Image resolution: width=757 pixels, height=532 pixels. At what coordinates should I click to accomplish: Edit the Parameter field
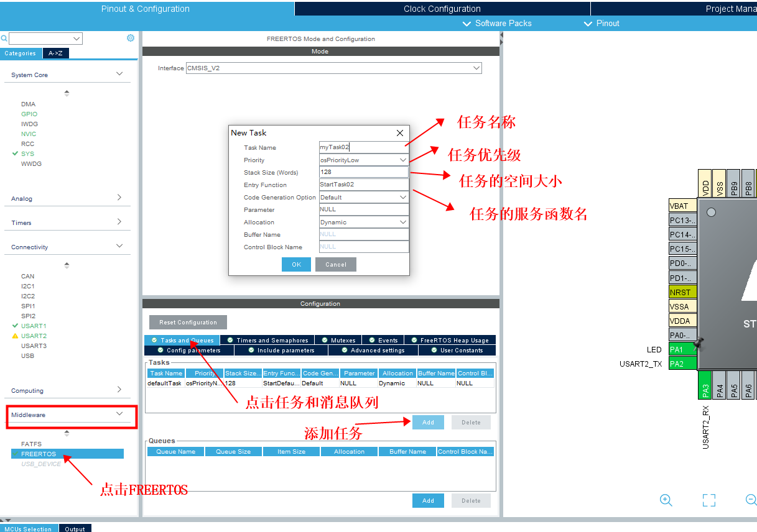pos(364,209)
